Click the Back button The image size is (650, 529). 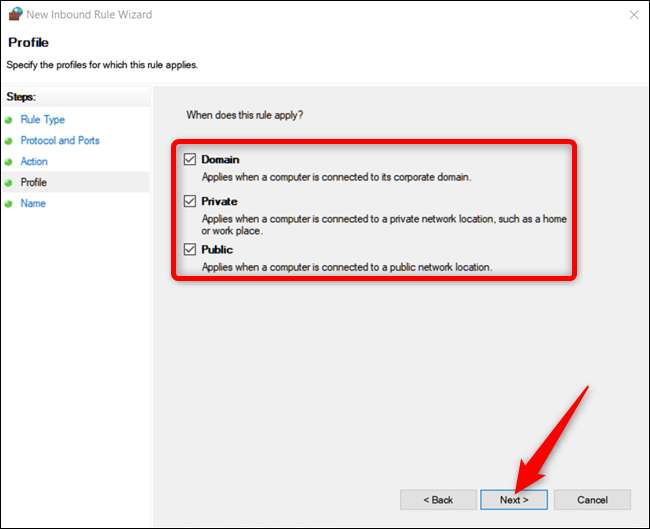click(435, 499)
